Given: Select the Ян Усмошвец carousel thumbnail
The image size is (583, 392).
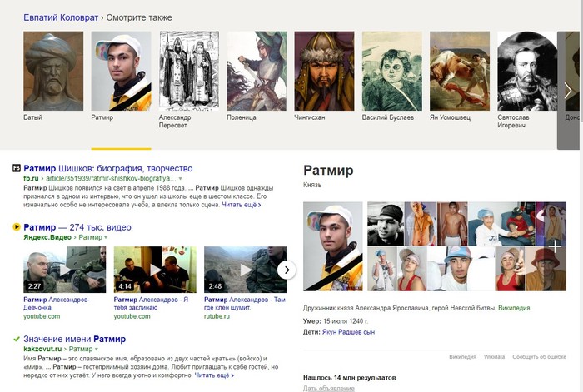Looking at the screenshot, I should [460, 71].
